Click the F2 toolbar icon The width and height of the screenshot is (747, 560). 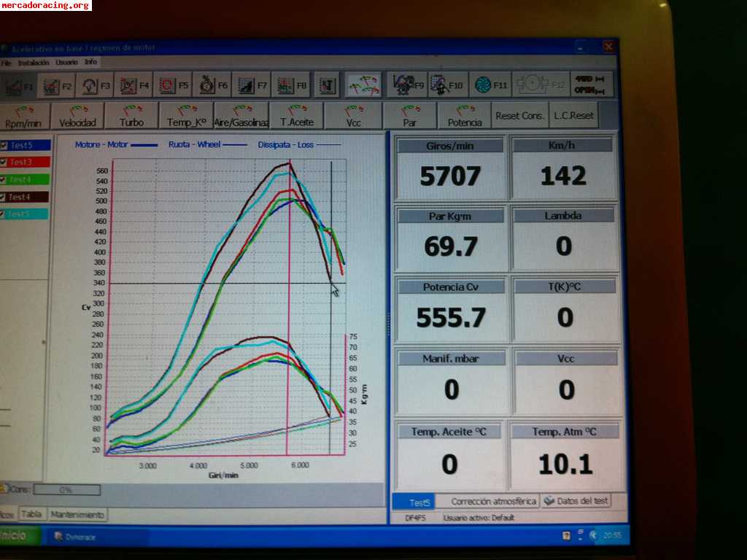click(58, 86)
